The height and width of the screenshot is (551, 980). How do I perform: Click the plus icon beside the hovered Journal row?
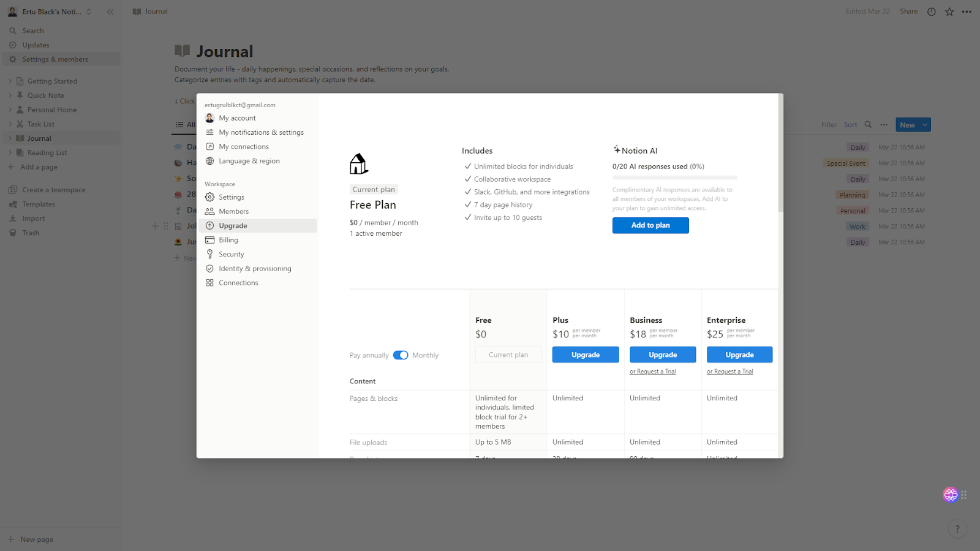[x=155, y=226]
